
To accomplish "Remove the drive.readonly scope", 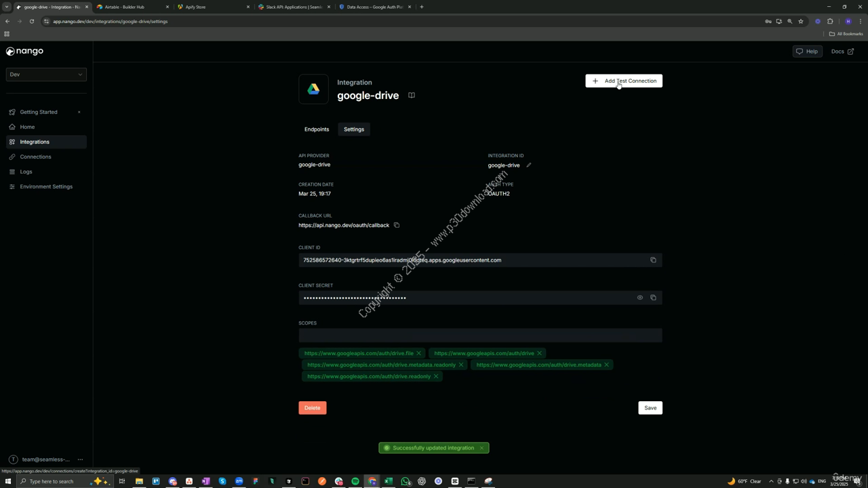I will [x=436, y=376].
